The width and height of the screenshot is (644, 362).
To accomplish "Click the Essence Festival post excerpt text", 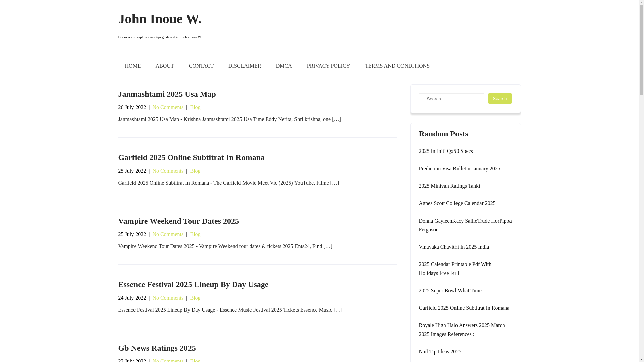I will pyautogui.click(x=230, y=310).
